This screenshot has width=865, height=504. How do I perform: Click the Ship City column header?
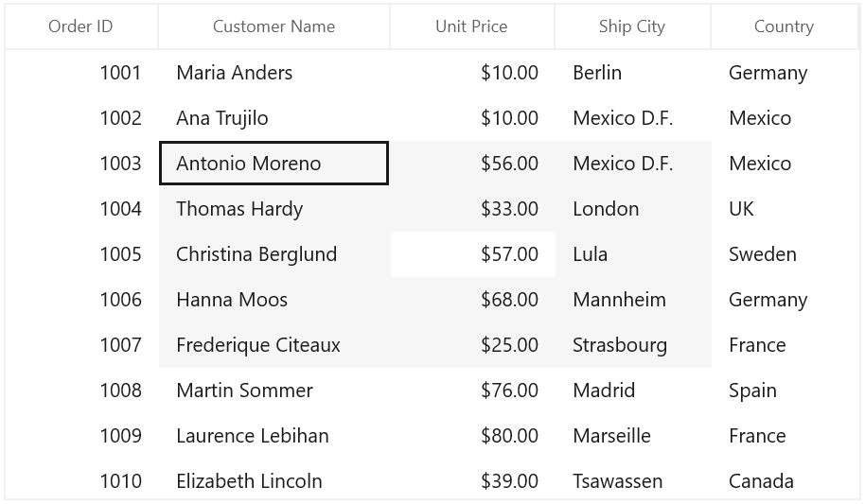point(633,26)
